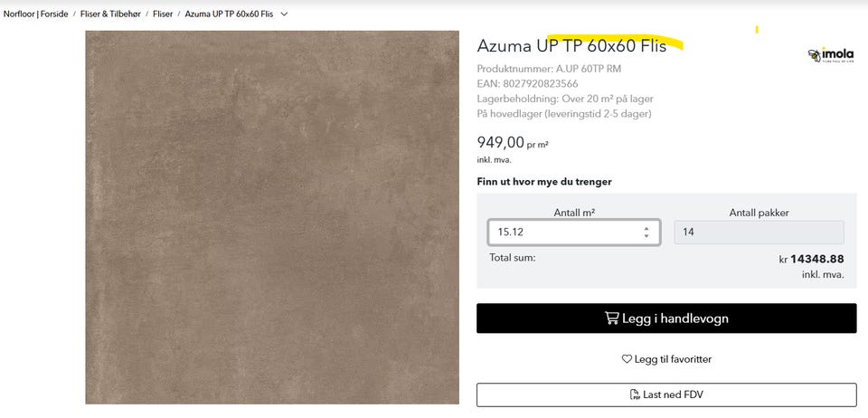Increase Antall m² with up arrow
The width and height of the screenshot is (868, 418).
point(646,228)
